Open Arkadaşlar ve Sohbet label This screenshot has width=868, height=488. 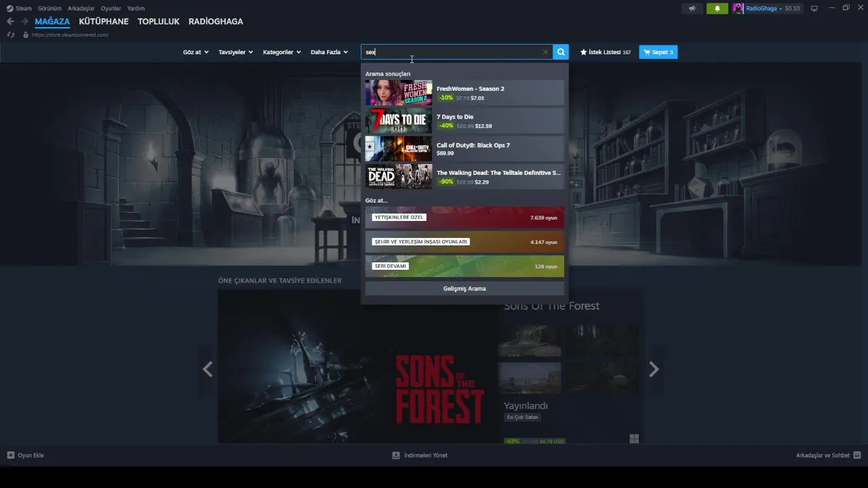(823, 455)
